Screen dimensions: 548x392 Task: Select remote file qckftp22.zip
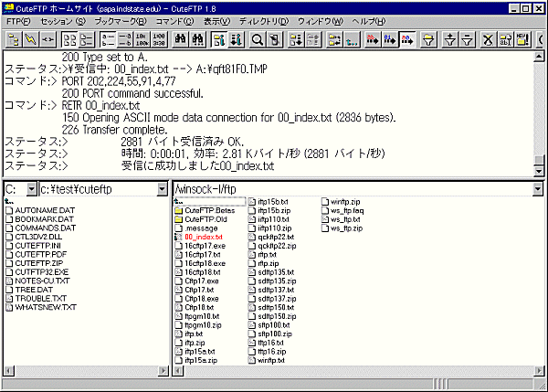click(x=272, y=246)
